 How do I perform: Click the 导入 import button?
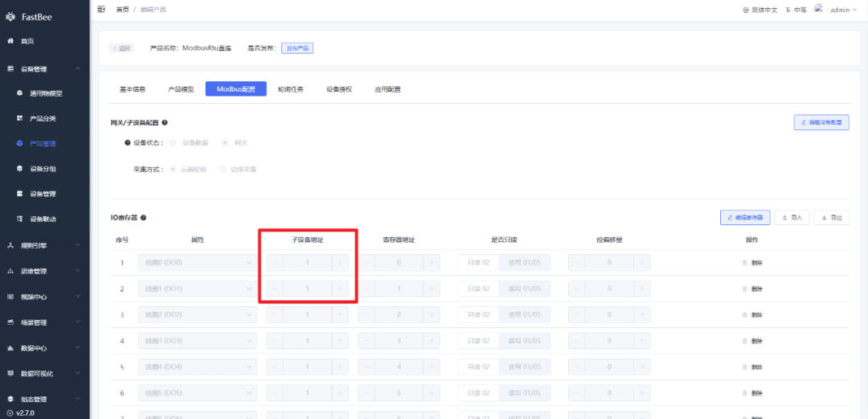click(x=792, y=218)
